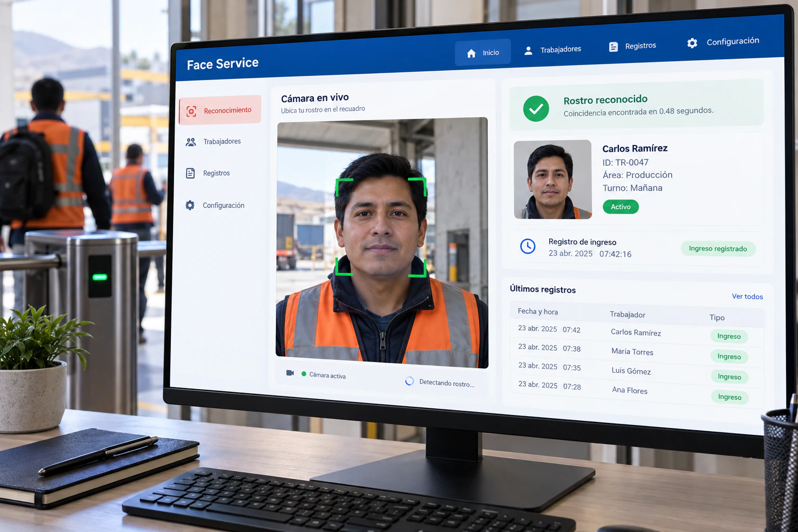The height and width of the screenshot is (532, 798).
Task: Click the Ingreso badge in Ana Flores row
Action: [730, 397]
